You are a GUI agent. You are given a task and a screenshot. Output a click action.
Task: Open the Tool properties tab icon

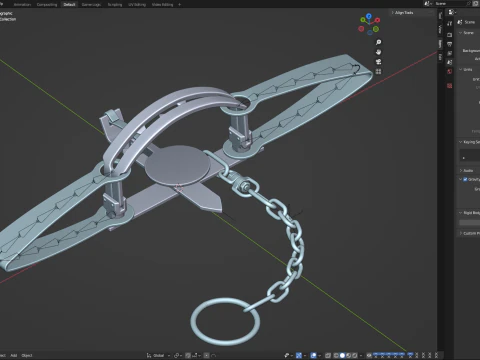(450, 23)
